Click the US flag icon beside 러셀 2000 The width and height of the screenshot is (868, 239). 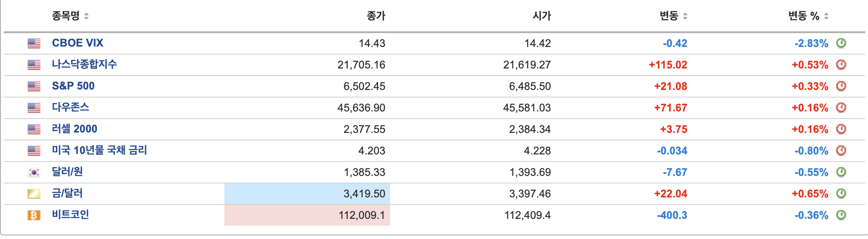(34, 129)
